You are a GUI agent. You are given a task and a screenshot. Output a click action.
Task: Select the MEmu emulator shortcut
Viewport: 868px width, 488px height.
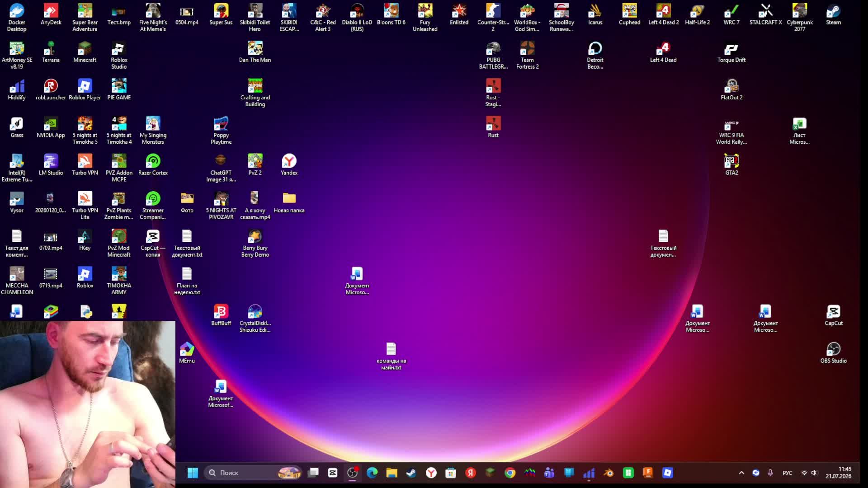pos(187,352)
